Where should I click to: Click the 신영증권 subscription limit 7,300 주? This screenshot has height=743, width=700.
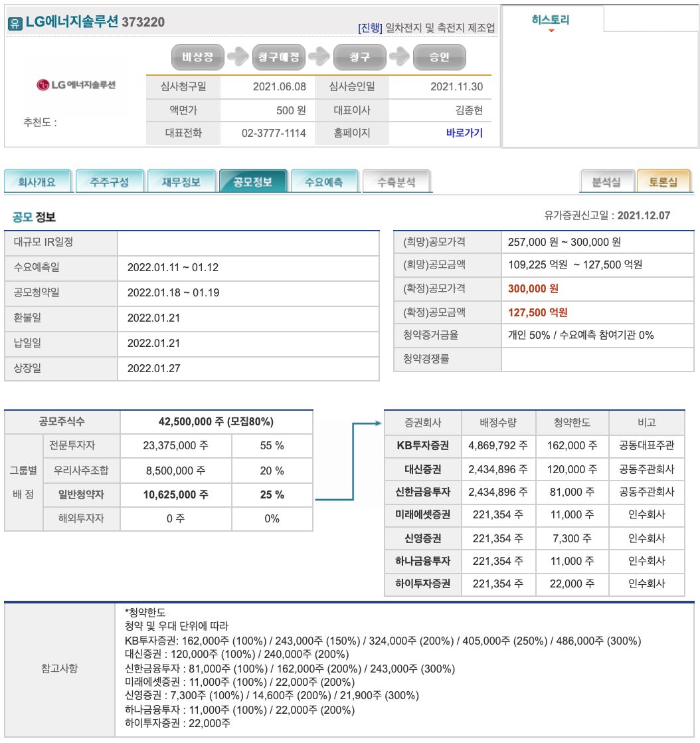pos(572,538)
